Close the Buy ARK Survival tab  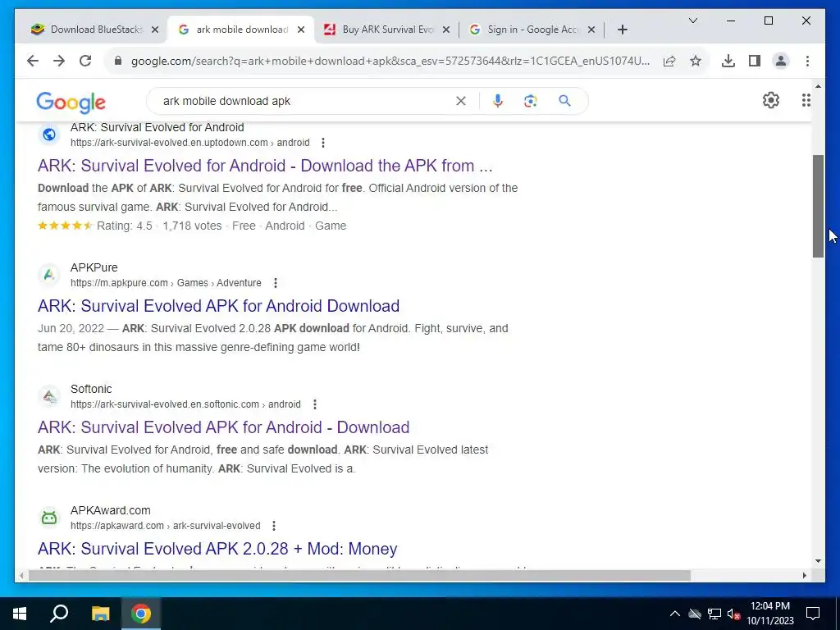[445, 30]
